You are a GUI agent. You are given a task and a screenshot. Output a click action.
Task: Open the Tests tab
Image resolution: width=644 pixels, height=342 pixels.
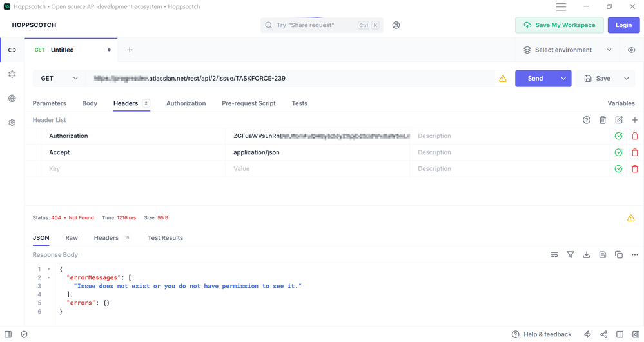click(x=299, y=103)
